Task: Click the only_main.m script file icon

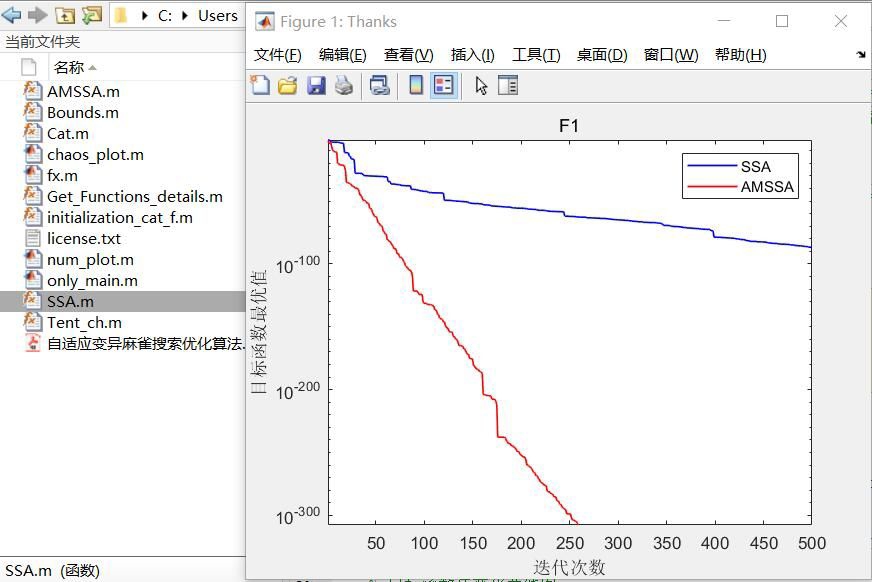Action: point(33,280)
